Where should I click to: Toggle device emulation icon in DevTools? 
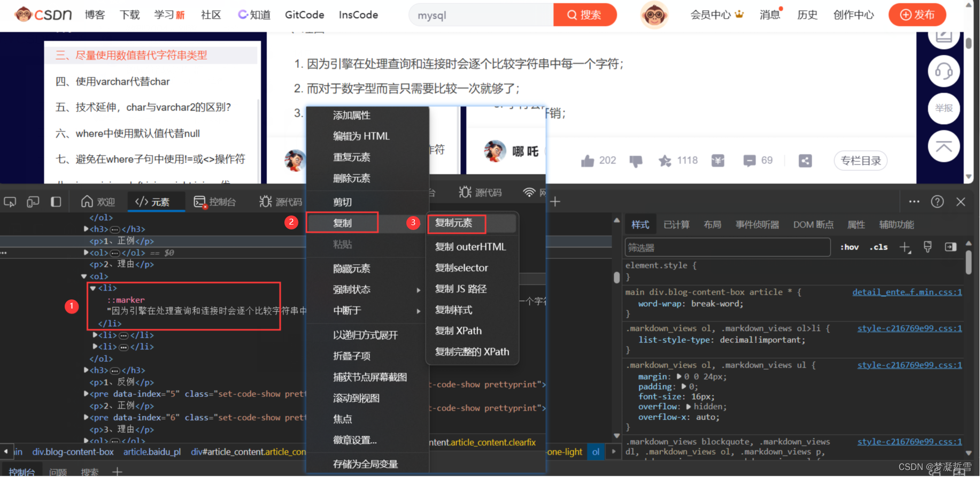pyautogui.click(x=33, y=202)
